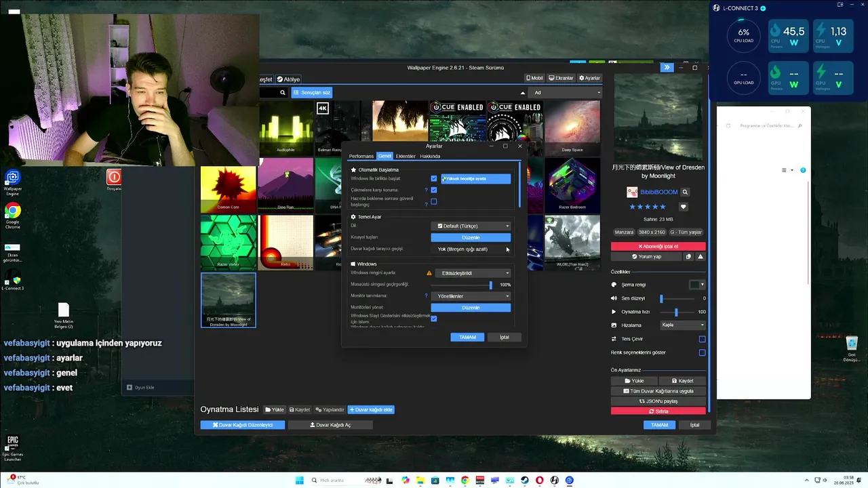Viewport: 868px width, 488px height.
Task: Click the copy icon beside Yorum yap
Action: 688,257
